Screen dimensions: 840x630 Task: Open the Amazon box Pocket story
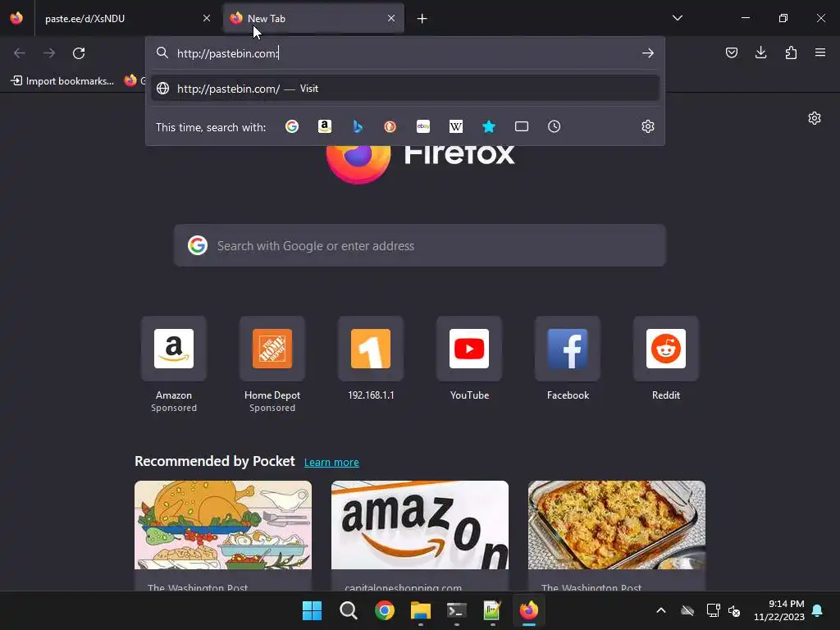click(x=420, y=536)
